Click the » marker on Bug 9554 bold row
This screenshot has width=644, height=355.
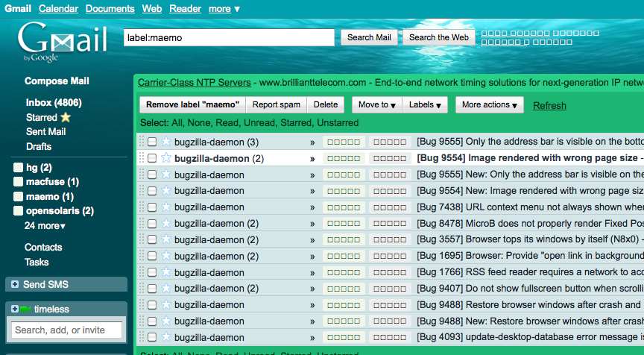pos(312,159)
